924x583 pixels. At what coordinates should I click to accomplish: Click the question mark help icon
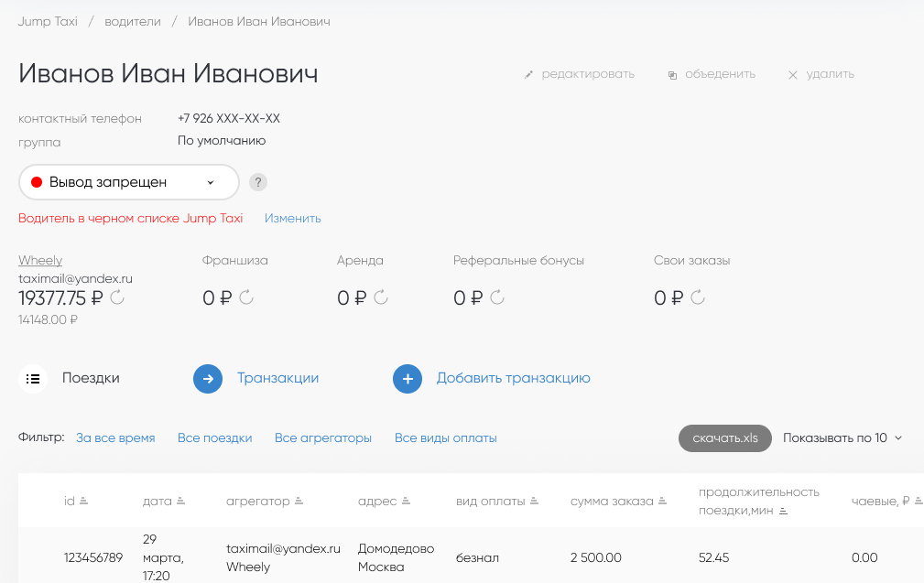(x=258, y=182)
